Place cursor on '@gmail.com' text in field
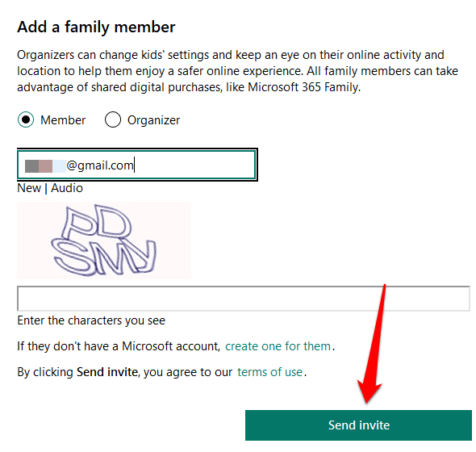 click(100, 165)
